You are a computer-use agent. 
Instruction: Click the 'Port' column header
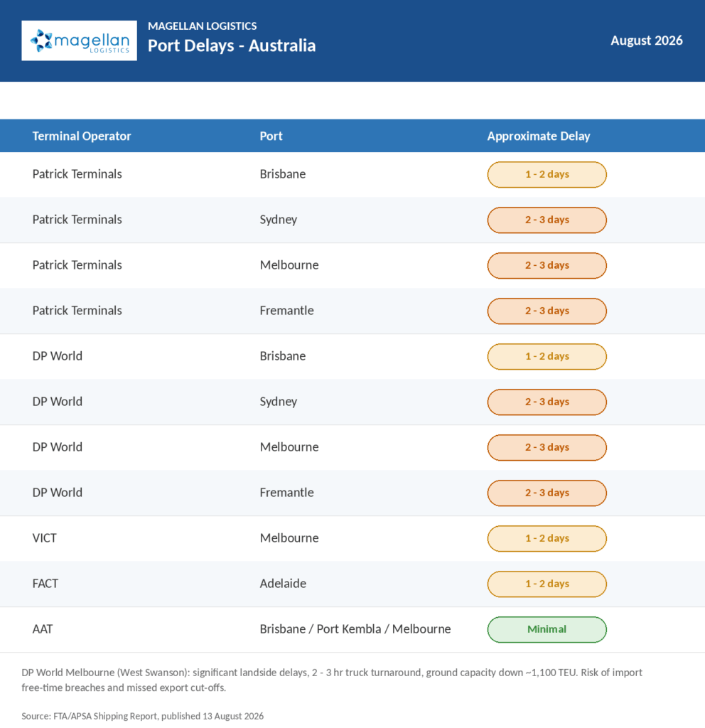click(x=271, y=136)
